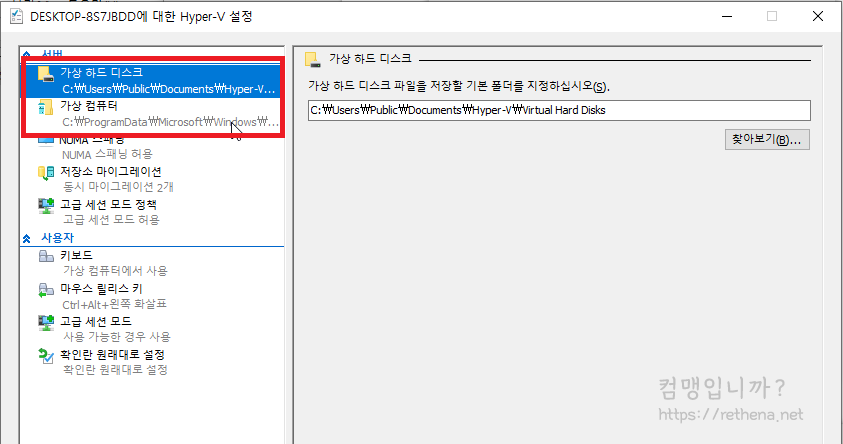This screenshot has width=843, height=444.
Task: Select 가상 컴퓨터 in the tree
Action: (x=152, y=113)
